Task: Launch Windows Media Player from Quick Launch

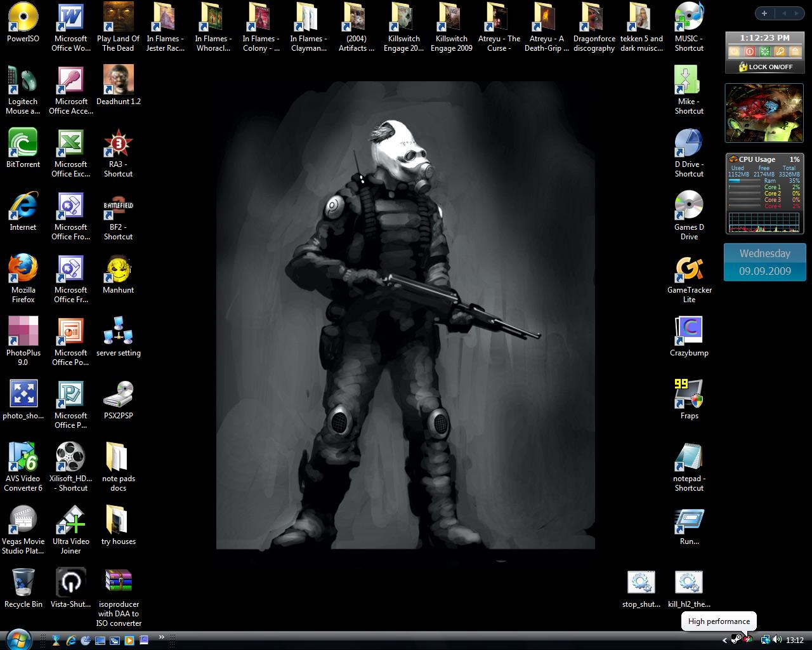Action: click(129, 640)
